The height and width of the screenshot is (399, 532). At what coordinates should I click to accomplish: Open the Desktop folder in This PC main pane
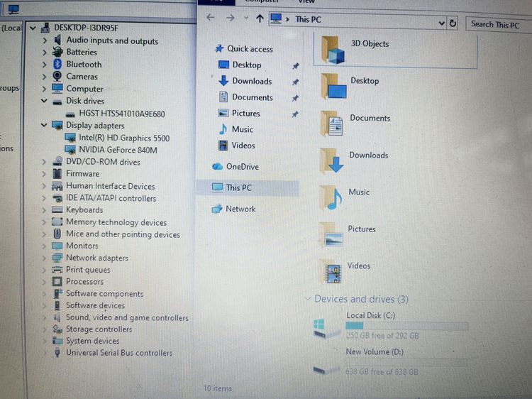tap(333, 86)
